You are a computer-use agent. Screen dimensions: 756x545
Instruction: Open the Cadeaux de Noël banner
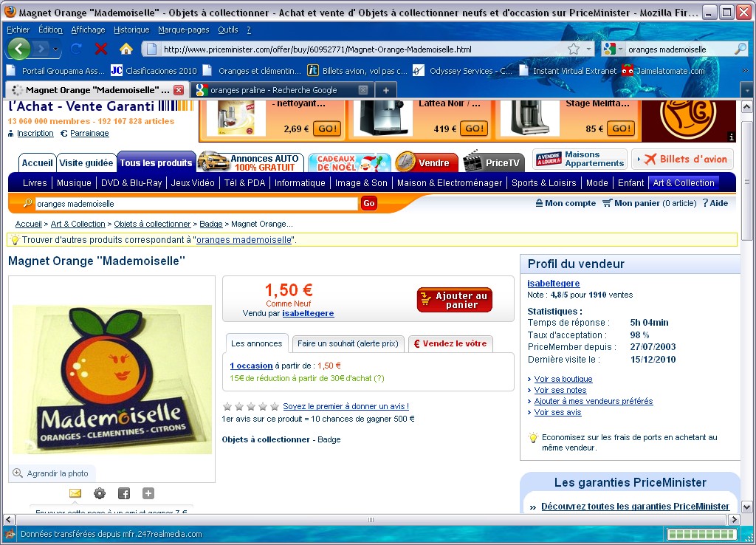click(349, 162)
